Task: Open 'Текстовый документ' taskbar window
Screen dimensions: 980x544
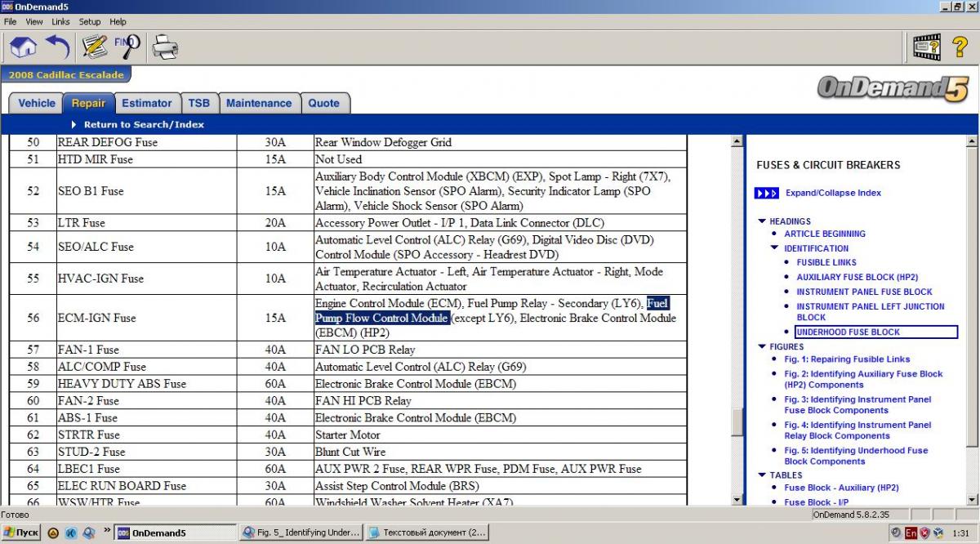Action: tap(427, 533)
